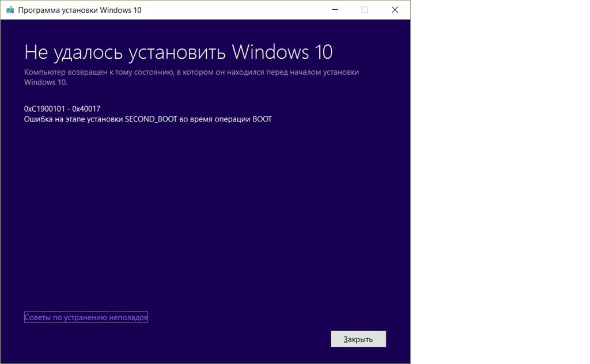This screenshot has height=364, width=590.
Task: Close the setup window with X
Action: (395, 10)
